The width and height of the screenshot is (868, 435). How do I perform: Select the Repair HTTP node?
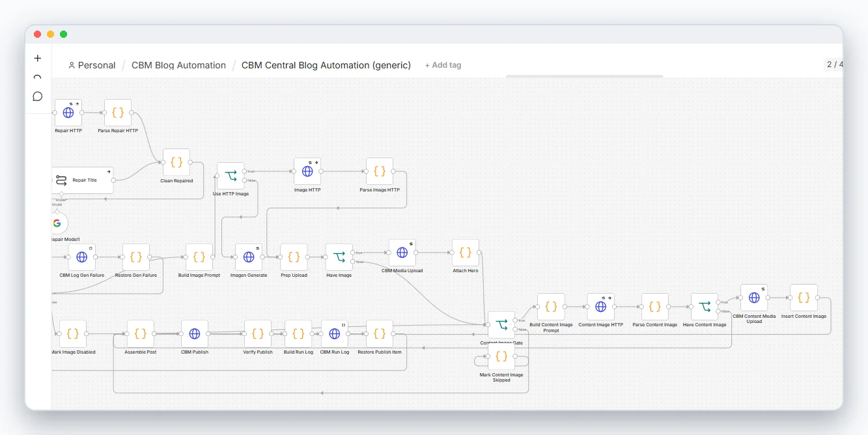[68, 113]
